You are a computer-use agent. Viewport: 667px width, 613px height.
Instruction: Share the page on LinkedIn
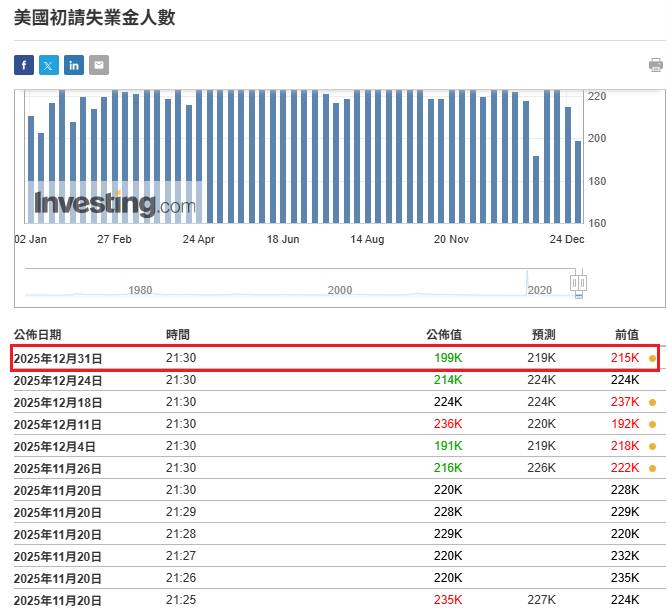(74, 65)
